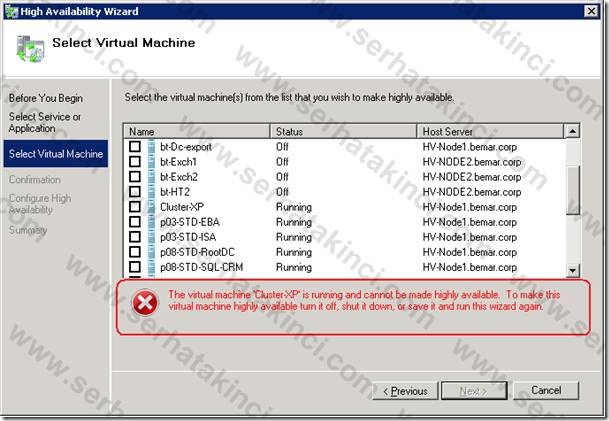Select the p03-STD-ISA row name
Viewport: 609px width, 421px height.
pos(188,237)
